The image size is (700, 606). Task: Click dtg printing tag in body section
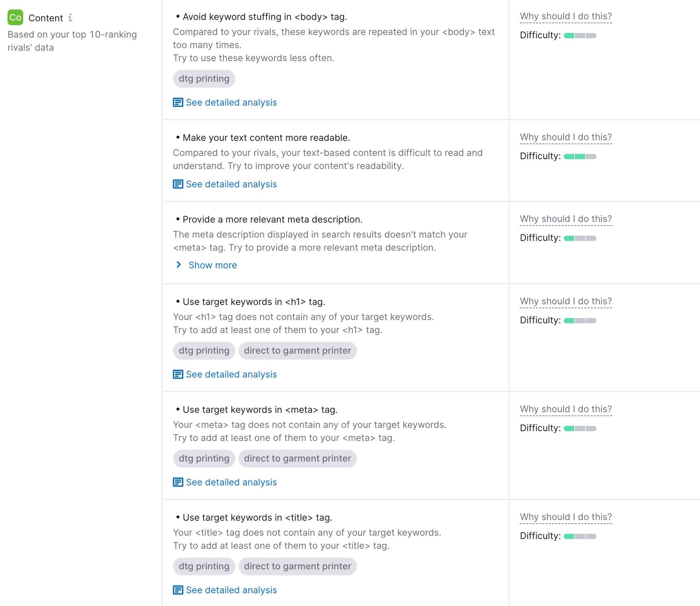(204, 79)
